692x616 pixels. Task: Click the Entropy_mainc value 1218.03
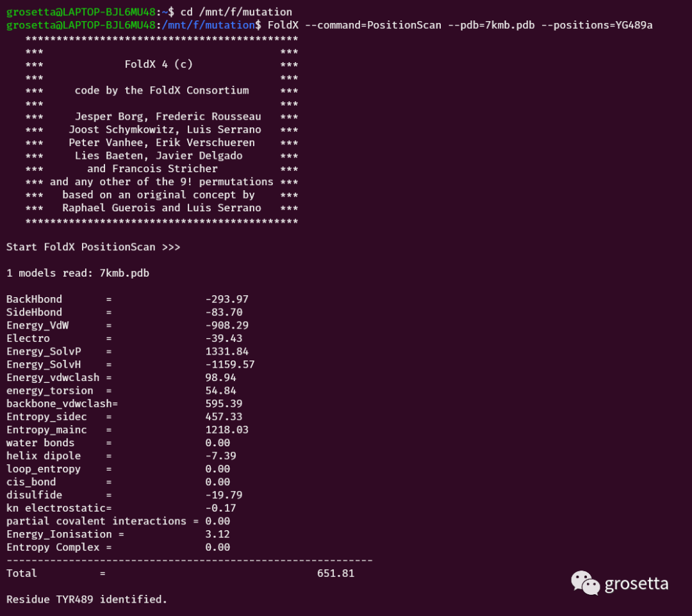pyautogui.click(x=227, y=430)
